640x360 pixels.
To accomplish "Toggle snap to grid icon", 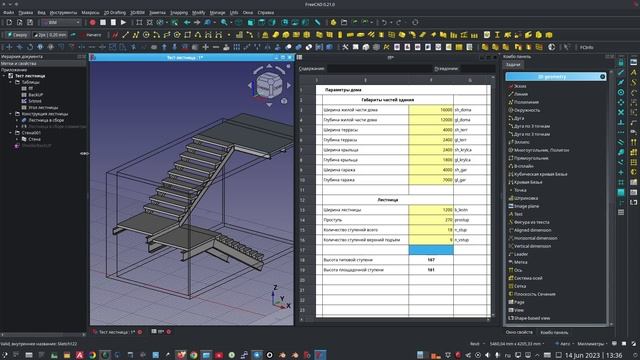I will pos(621,182).
